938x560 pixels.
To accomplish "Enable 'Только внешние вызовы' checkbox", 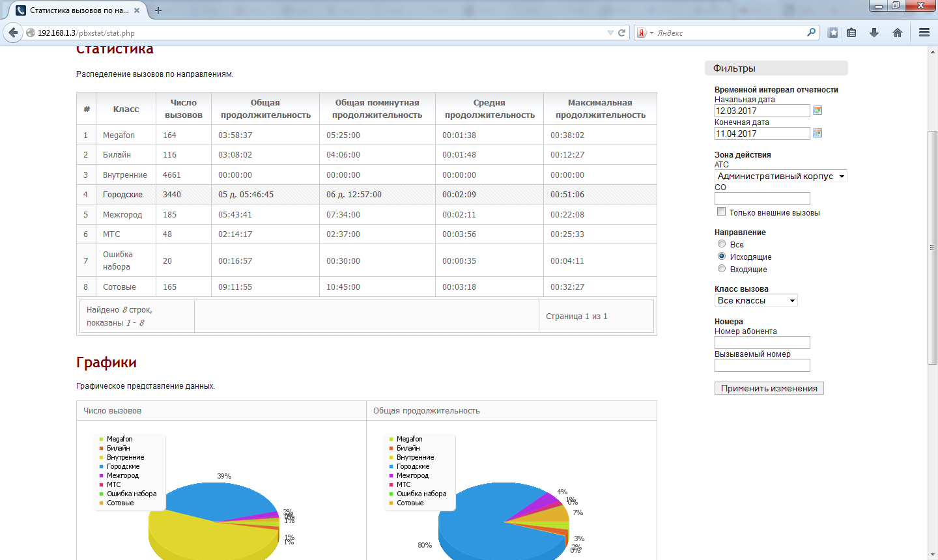I will click(721, 212).
